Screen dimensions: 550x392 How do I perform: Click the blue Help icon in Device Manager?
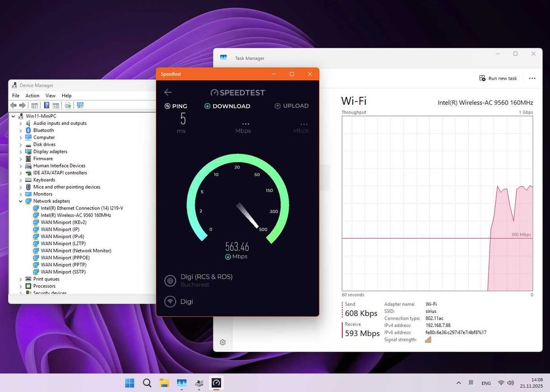46,105
